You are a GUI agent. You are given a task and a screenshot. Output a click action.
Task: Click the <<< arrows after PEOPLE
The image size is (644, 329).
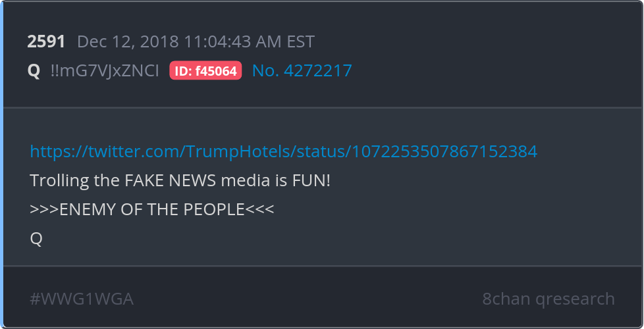[x=259, y=209]
